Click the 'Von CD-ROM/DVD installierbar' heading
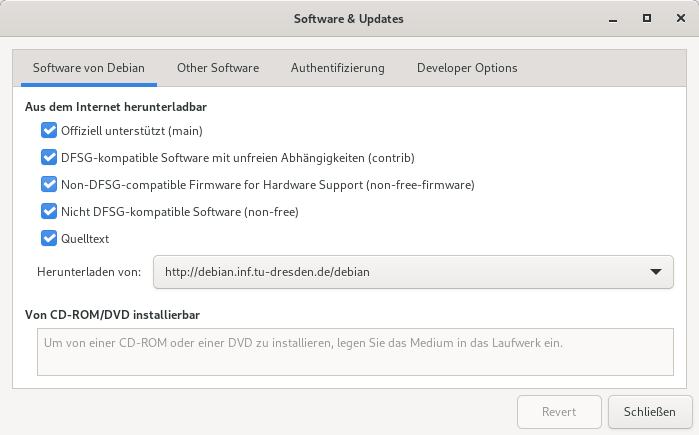Viewport: 699px width, 435px height. pos(112,315)
